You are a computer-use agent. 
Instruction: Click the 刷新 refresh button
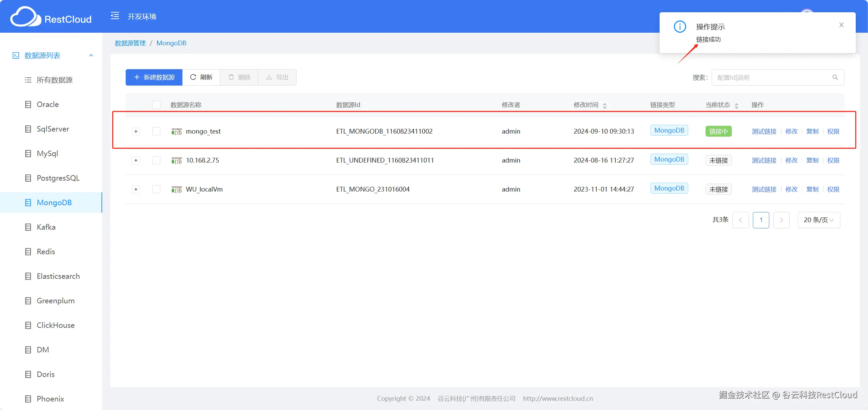coord(201,77)
